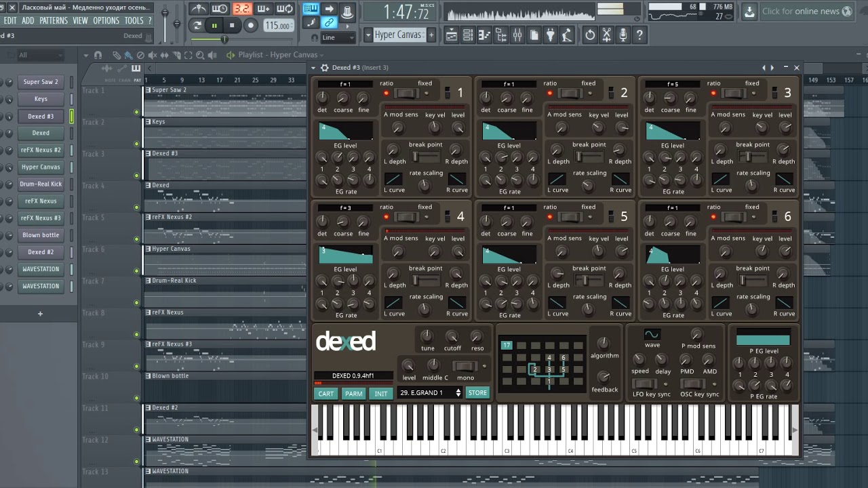Toggle ratio/fixed switch of operator 3
868x488 pixels.
pyautogui.click(x=734, y=94)
